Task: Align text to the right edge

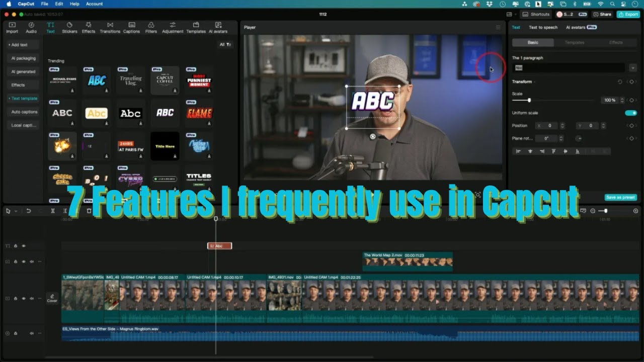Action: coord(542,151)
